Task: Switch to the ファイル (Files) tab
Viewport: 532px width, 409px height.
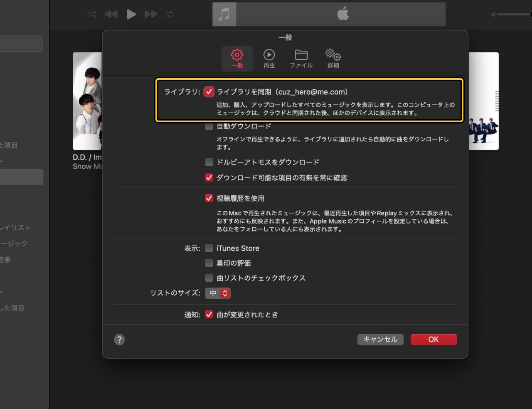Action: click(x=301, y=58)
